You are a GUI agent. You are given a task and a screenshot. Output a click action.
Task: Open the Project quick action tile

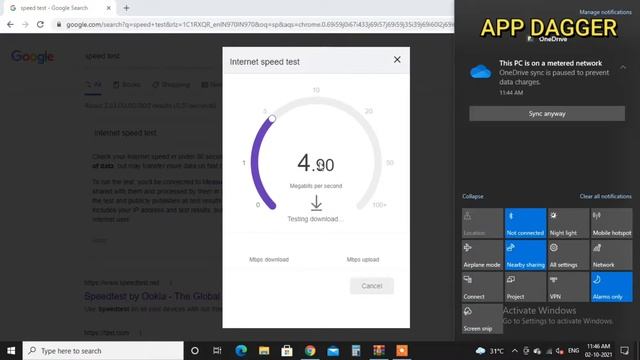pyautogui.click(x=526, y=287)
